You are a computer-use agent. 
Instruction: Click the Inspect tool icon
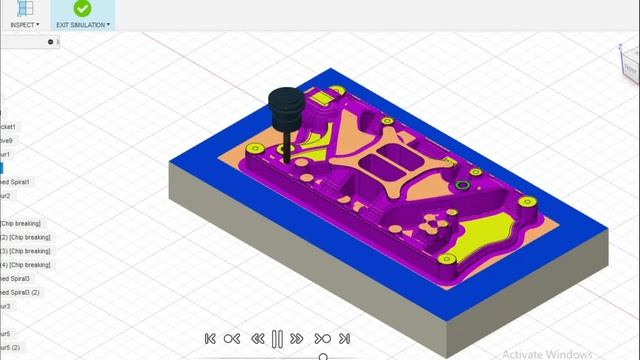25,8
